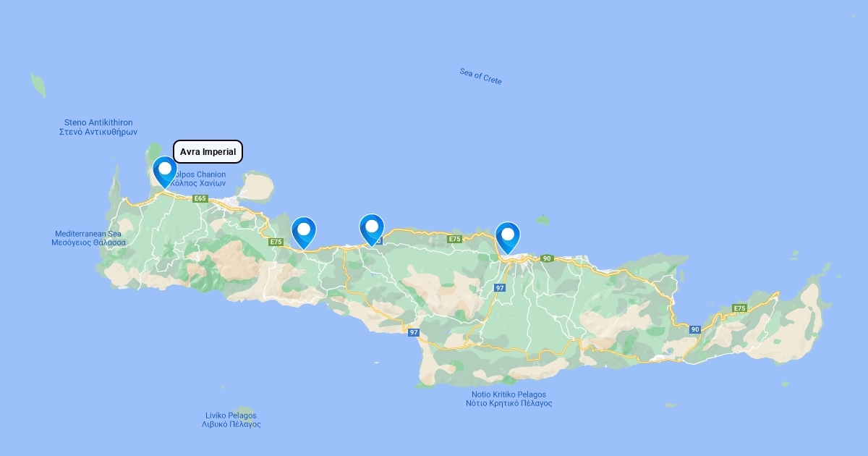This screenshot has width=868, height=456.
Task: Select the second map pin from the left
Action: pos(304,233)
